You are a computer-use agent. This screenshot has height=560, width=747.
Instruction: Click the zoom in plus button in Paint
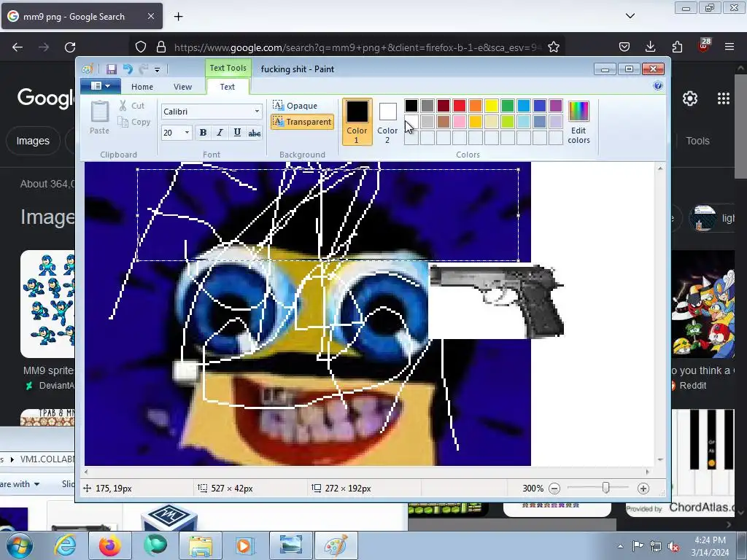point(643,488)
